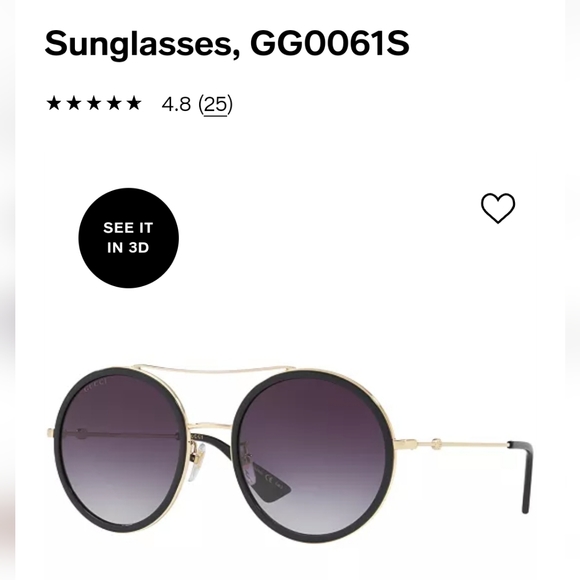Screen dimensions: 580x580
Task: Click the third rating star
Action: 94,103
